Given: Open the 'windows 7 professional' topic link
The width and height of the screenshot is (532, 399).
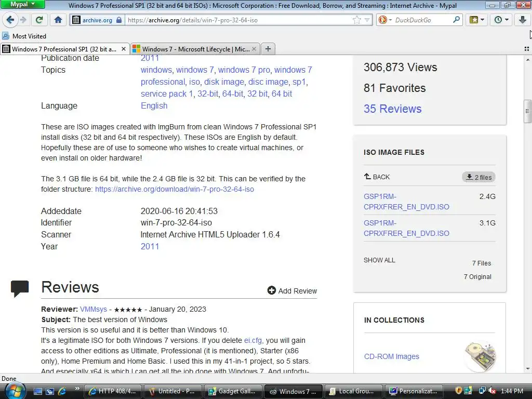Looking at the screenshot, I should click(227, 76).
